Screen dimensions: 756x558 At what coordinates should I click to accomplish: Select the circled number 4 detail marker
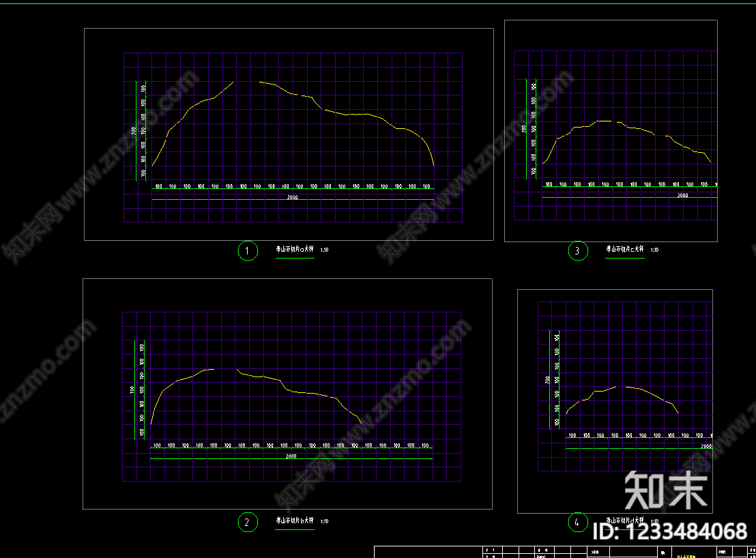tap(578, 523)
